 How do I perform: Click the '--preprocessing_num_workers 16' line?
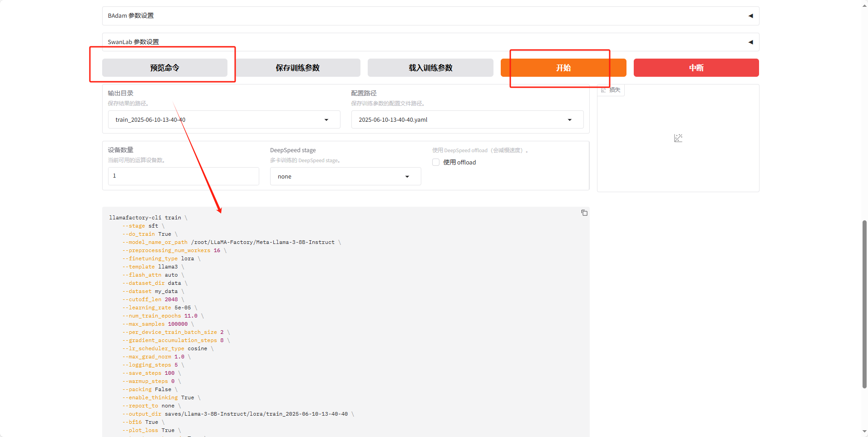(x=174, y=250)
